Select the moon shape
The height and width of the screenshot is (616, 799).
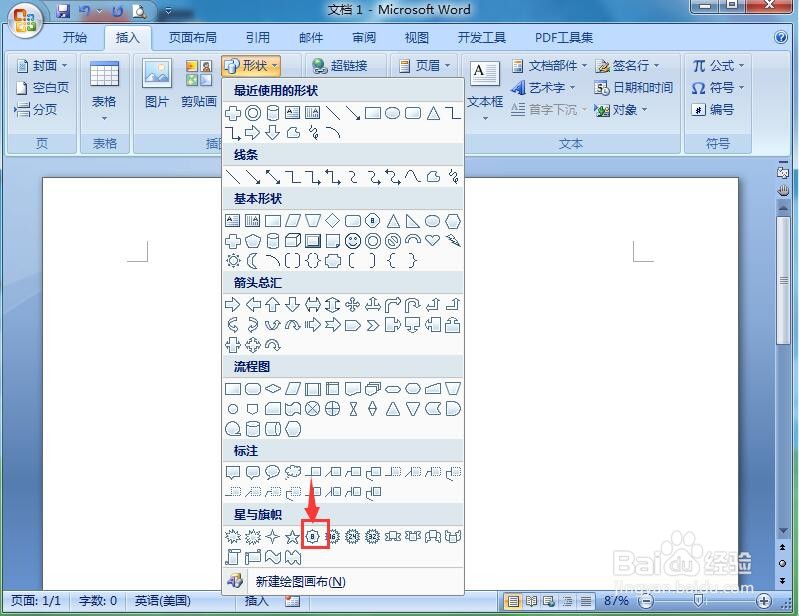253,261
